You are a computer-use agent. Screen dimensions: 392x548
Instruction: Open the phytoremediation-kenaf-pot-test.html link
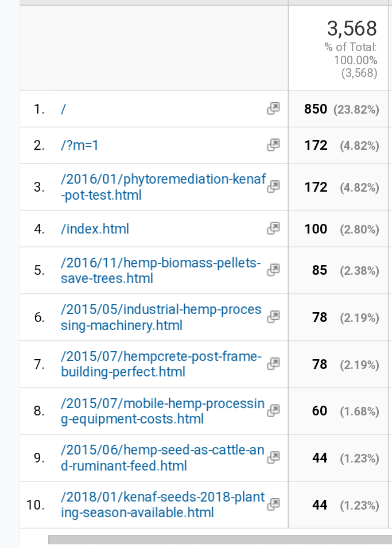point(164,187)
